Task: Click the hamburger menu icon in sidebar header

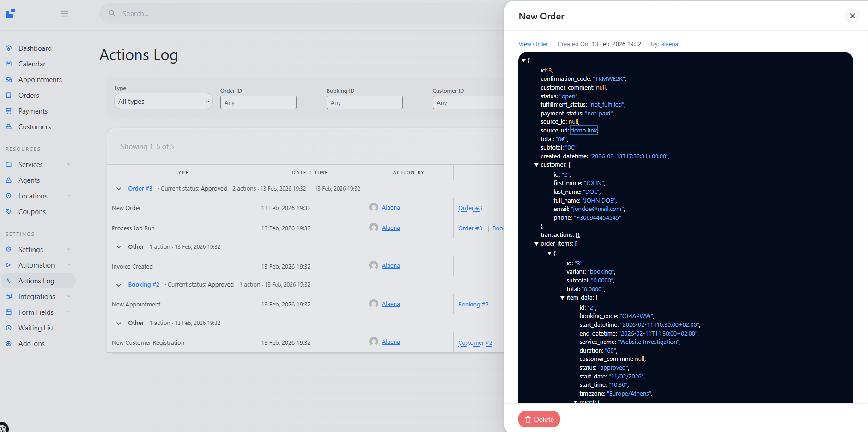Action: (64, 14)
